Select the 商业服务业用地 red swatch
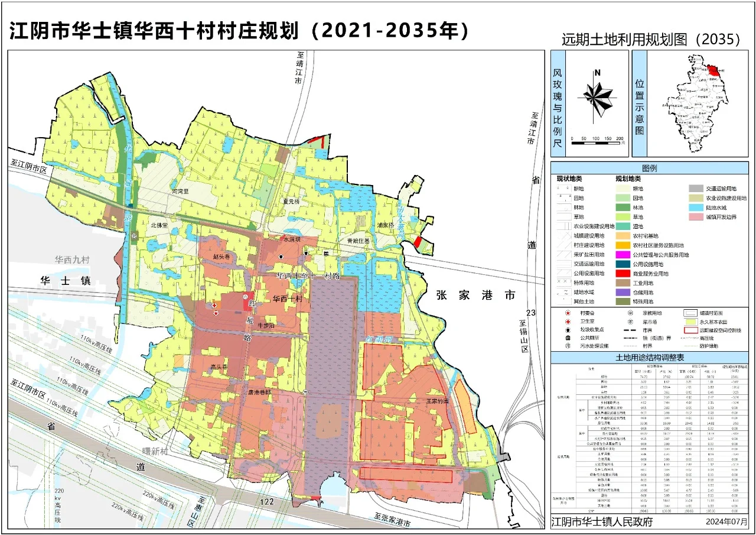Screen dimensions: 756x535 point(623,273)
